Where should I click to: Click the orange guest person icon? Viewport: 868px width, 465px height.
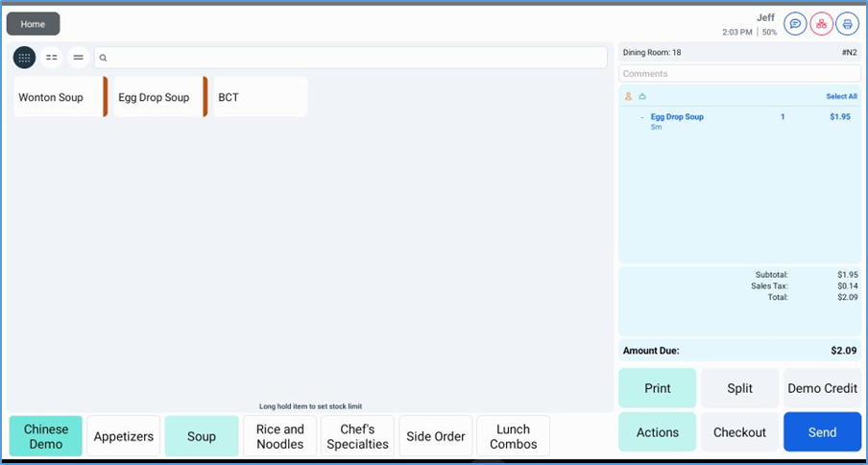coord(628,96)
